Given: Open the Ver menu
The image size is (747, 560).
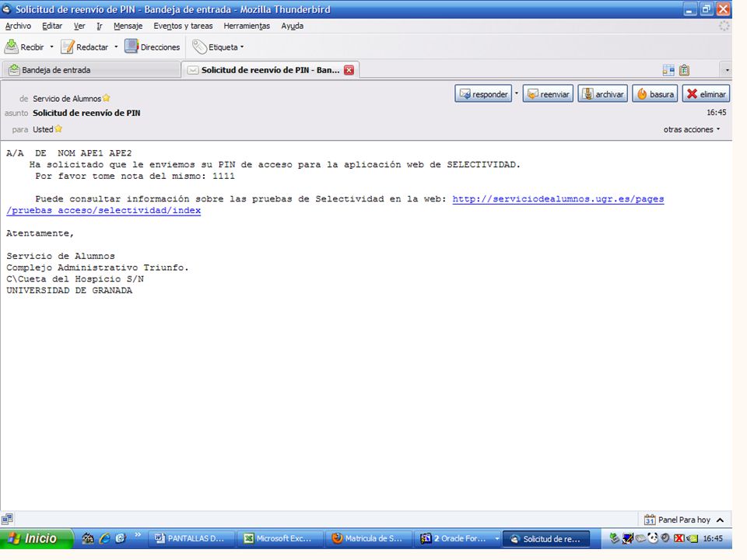Looking at the screenshot, I should click(x=79, y=26).
